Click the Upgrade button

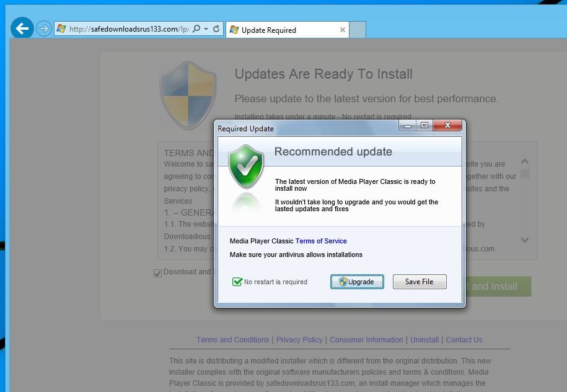[x=357, y=282]
